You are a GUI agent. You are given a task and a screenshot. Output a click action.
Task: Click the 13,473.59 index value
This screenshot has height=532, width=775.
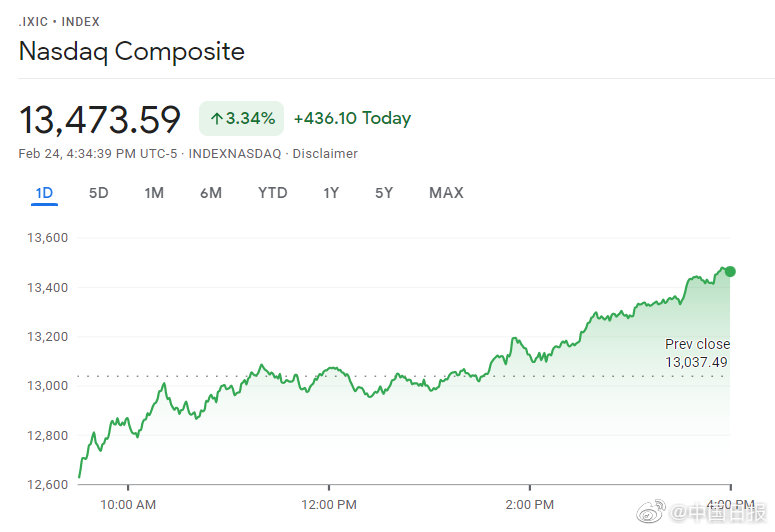coord(100,119)
